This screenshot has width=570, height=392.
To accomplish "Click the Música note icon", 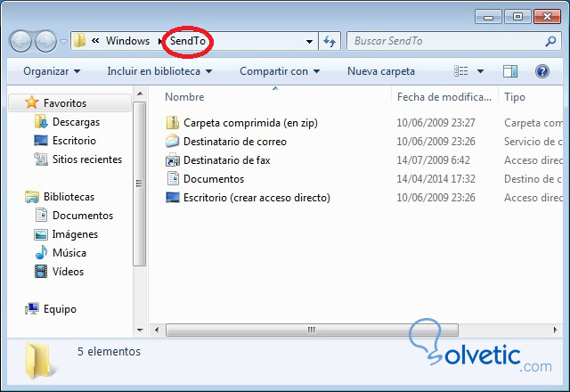I will pyautogui.click(x=41, y=252).
